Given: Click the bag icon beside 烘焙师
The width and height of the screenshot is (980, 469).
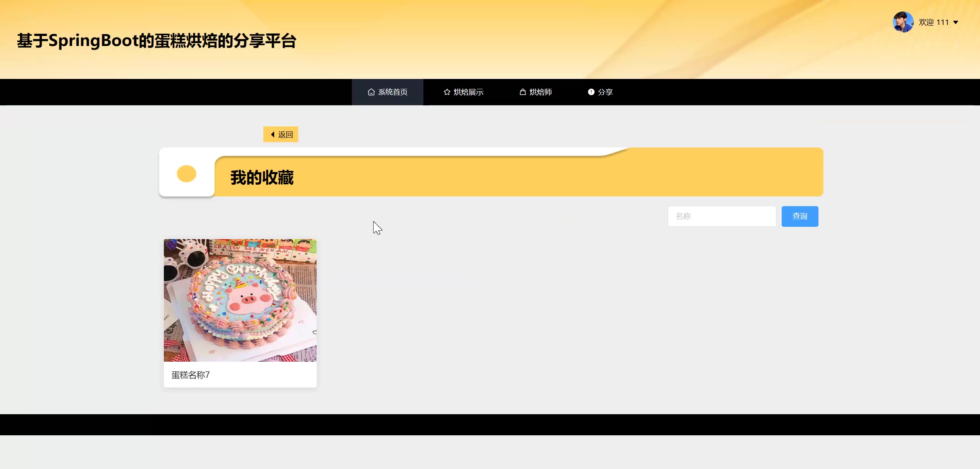Looking at the screenshot, I should [523, 92].
